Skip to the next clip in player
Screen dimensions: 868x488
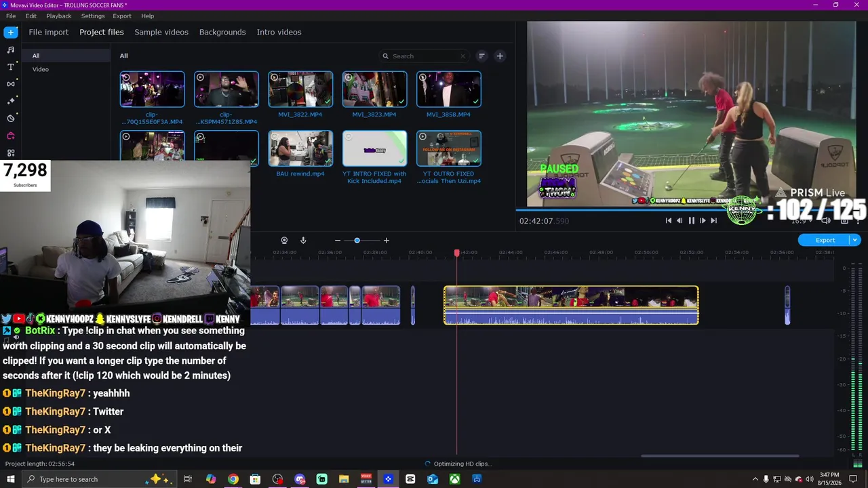pyautogui.click(x=713, y=220)
